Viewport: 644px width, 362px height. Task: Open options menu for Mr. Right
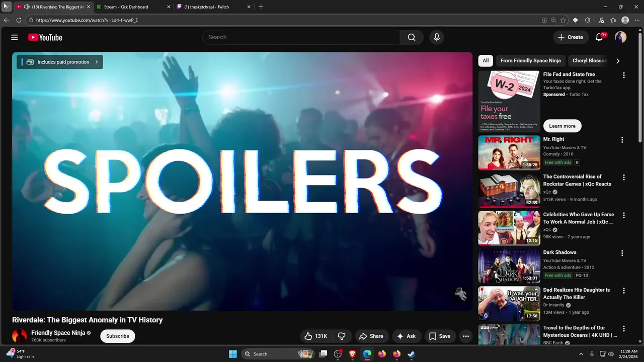coord(622,140)
